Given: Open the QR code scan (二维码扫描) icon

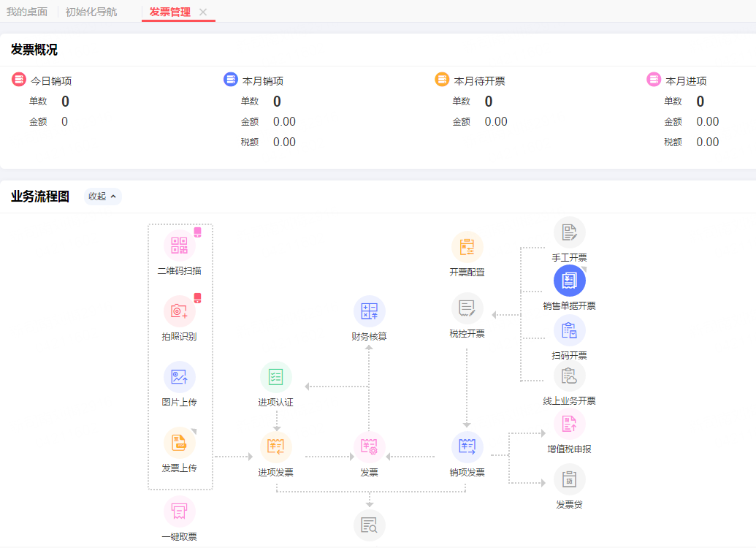Looking at the screenshot, I should pyautogui.click(x=180, y=246).
